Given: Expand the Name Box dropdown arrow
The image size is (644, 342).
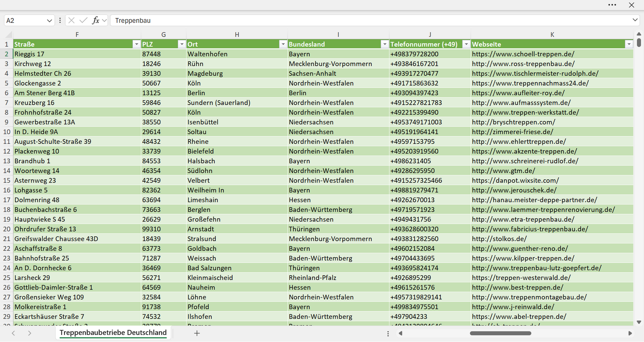Looking at the screenshot, I should (49, 20).
